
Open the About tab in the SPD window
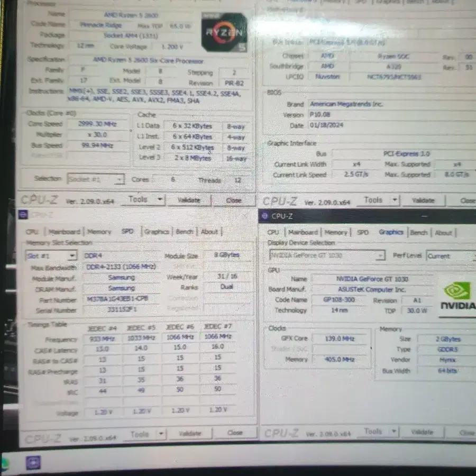click(x=209, y=232)
